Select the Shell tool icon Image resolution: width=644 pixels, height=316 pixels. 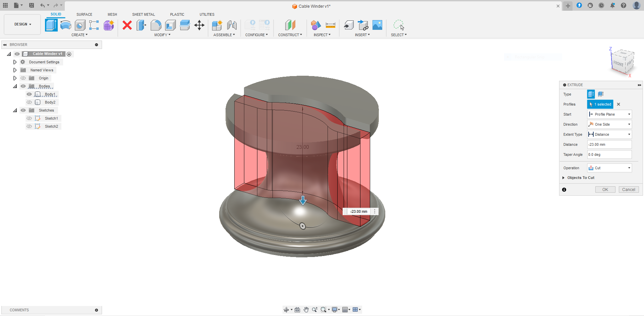pos(170,25)
